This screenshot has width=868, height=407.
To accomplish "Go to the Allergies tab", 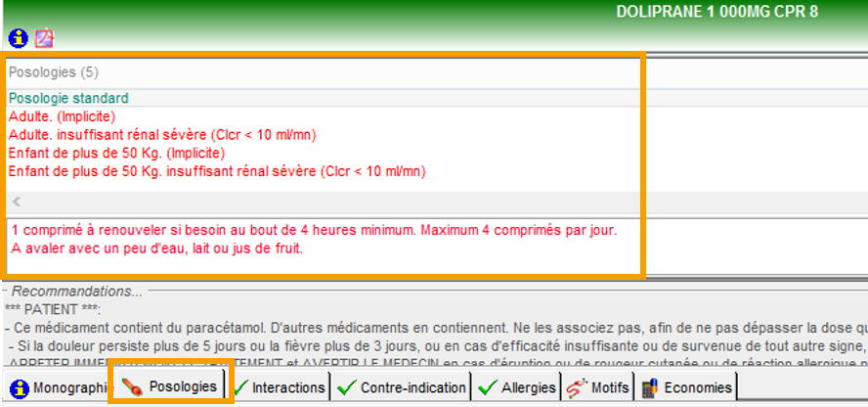I will pyautogui.click(x=529, y=388).
